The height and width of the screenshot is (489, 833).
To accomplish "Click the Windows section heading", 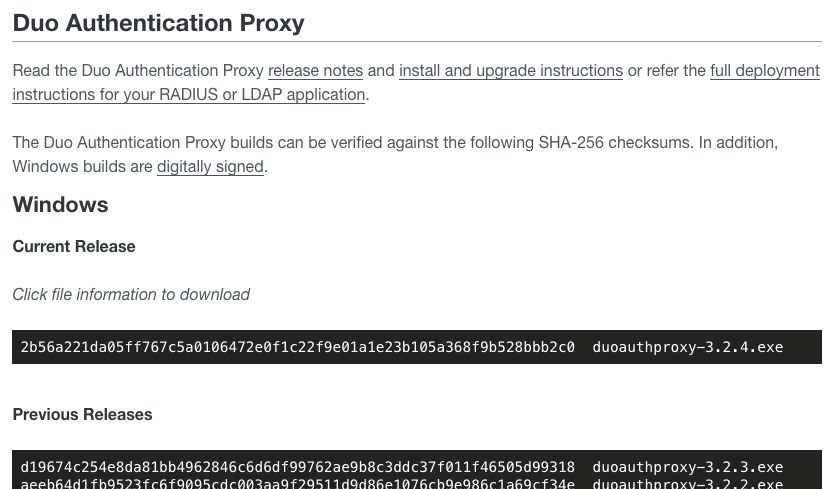I will [60, 205].
